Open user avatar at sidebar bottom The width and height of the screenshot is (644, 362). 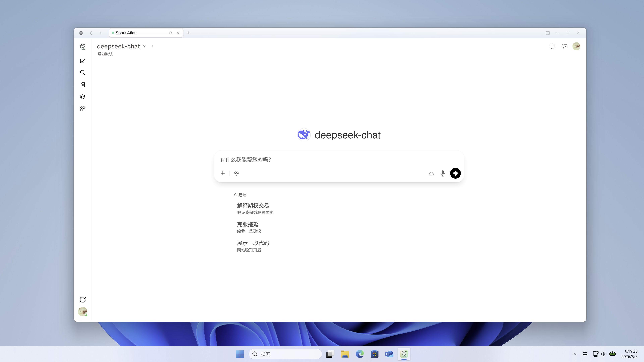(x=83, y=312)
